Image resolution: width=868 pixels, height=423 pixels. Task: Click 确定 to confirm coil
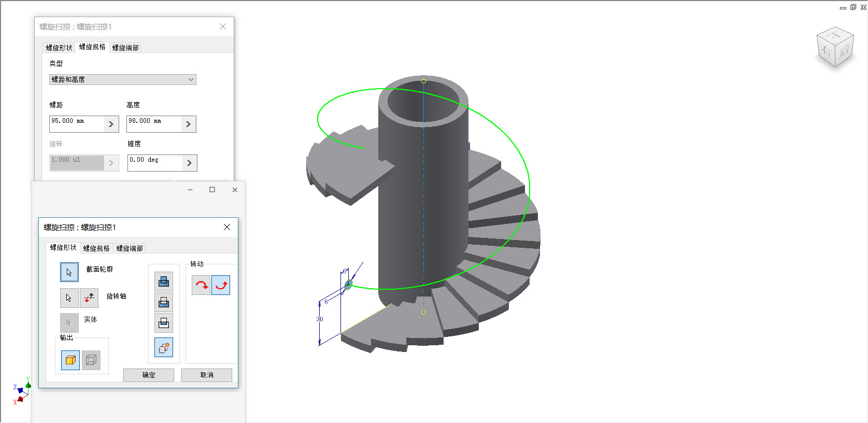(x=149, y=375)
